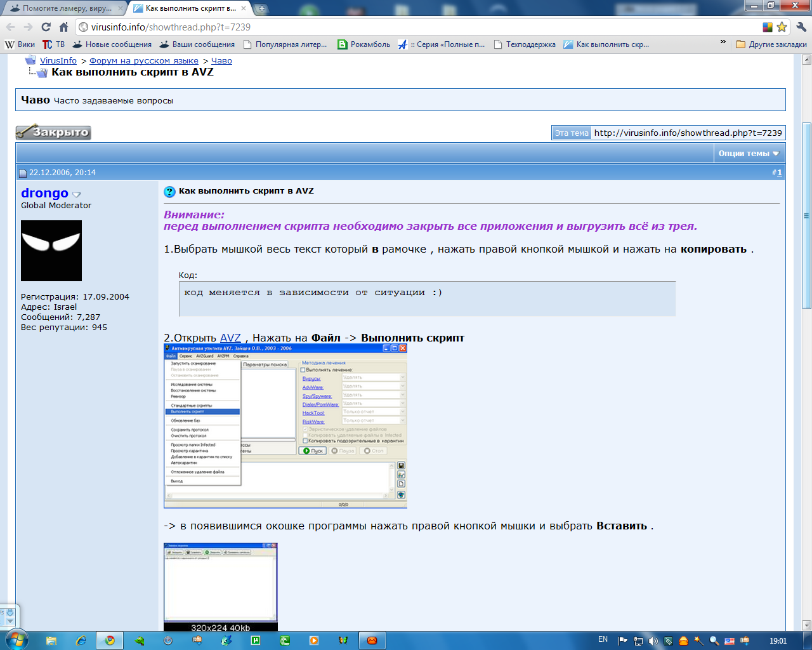Open 'Новые сообщения' bookmark
Screen dimensions: 812x650
[112, 44]
